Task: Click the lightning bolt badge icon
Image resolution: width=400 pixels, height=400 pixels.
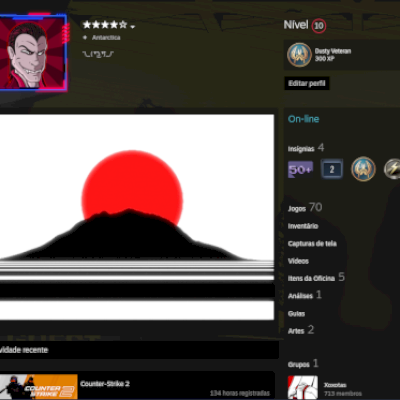Action: (x=392, y=169)
